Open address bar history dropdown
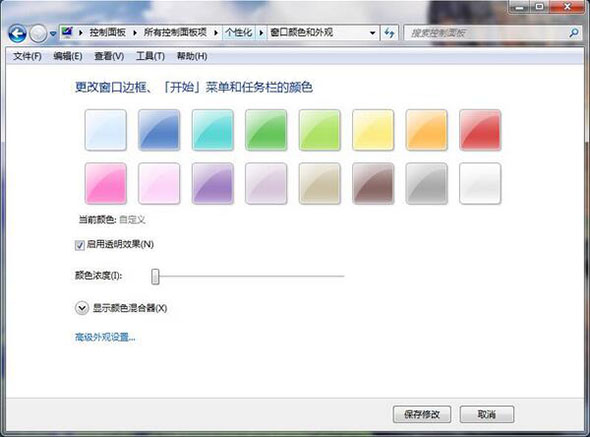Viewport: 590px width, 437px height. click(372, 33)
